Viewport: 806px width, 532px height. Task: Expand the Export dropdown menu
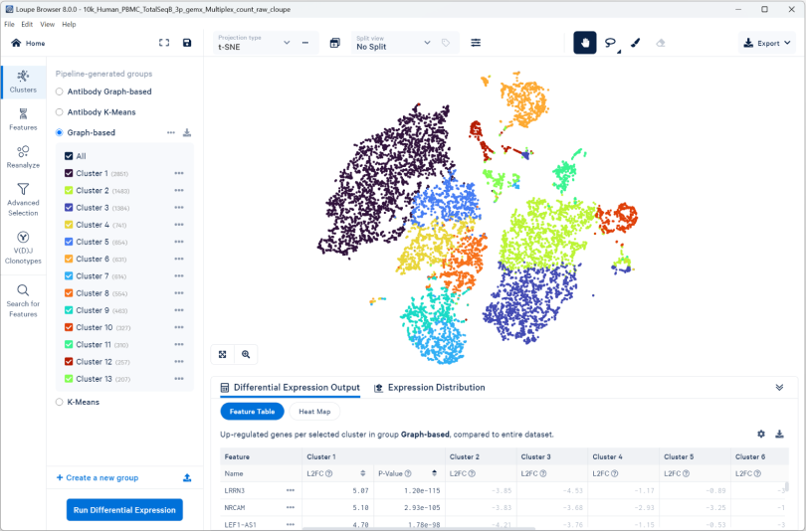click(x=767, y=43)
